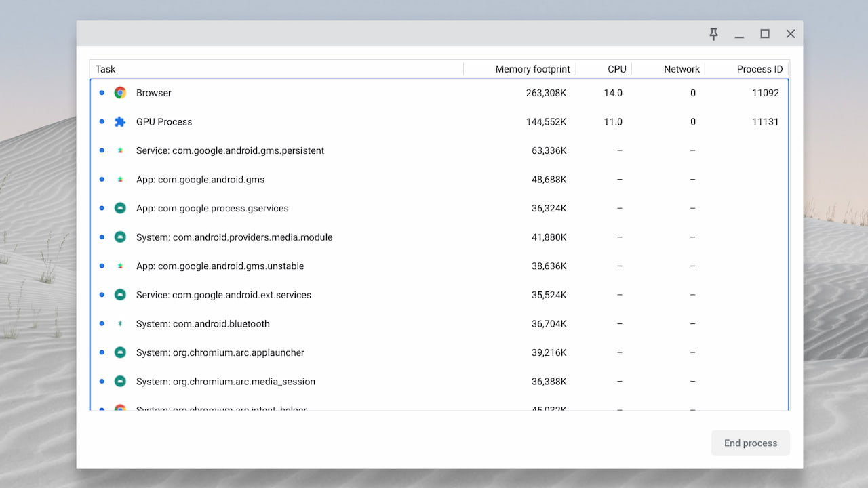Screen dimensions: 868x488
Task: Click the 41,880K memory value
Action: 549,237
